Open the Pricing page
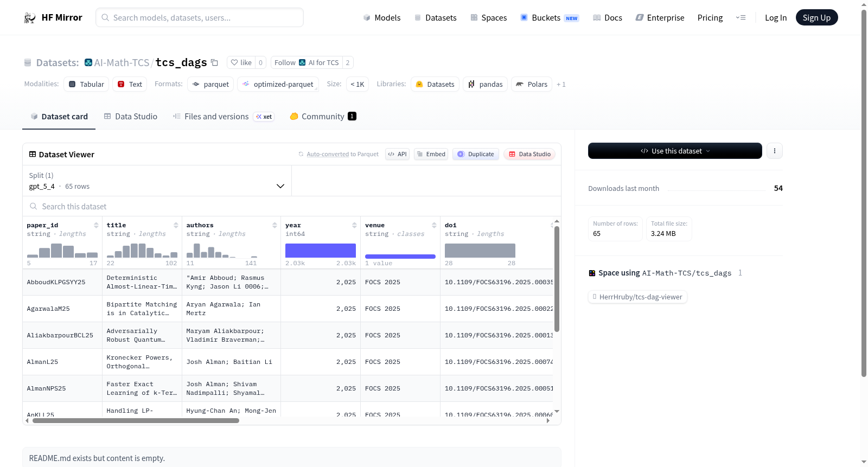This screenshot has height=467, width=868. tap(710, 17)
